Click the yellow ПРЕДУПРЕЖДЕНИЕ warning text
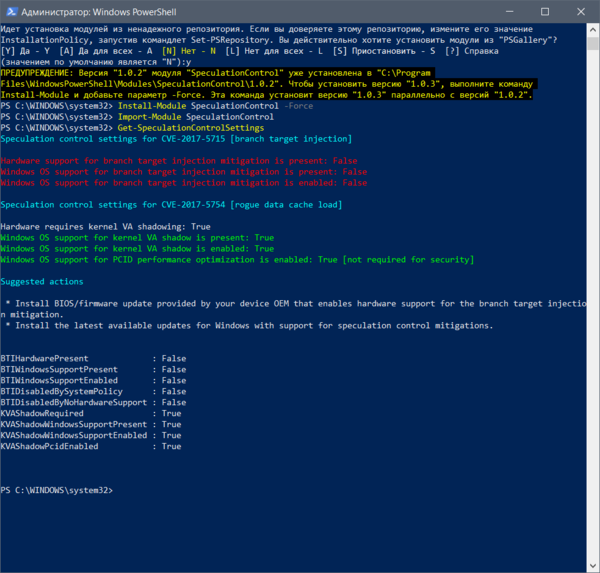This screenshot has height=573, width=600. click(x=267, y=84)
